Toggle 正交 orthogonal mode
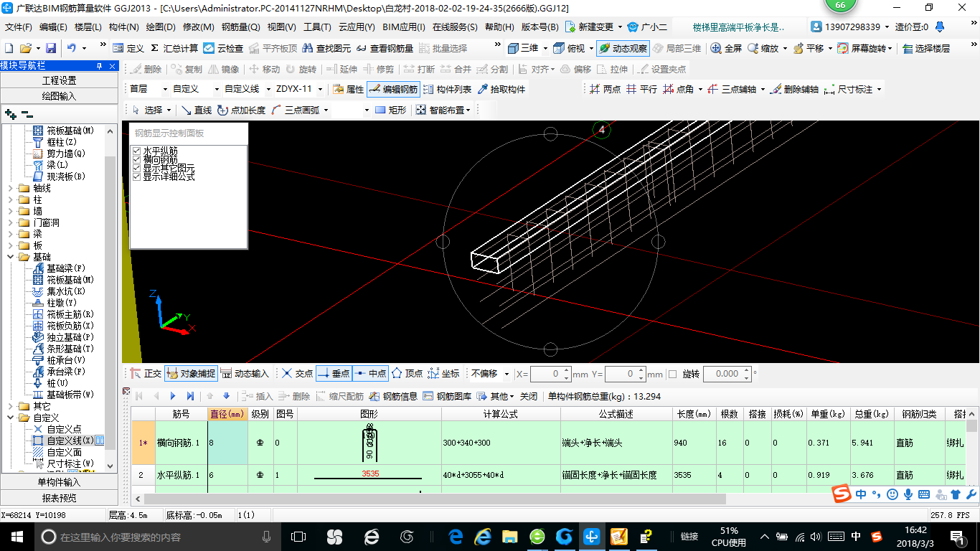Viewport: 980px width, 551px height. pyautogui.click(x=146, y=373)
